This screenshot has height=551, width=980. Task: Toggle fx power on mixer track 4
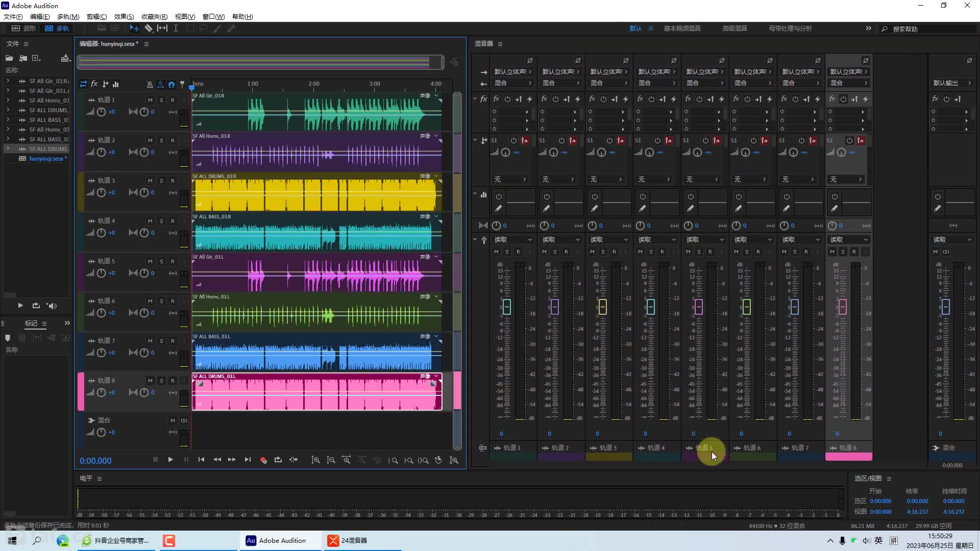click(x=651, y=99)
